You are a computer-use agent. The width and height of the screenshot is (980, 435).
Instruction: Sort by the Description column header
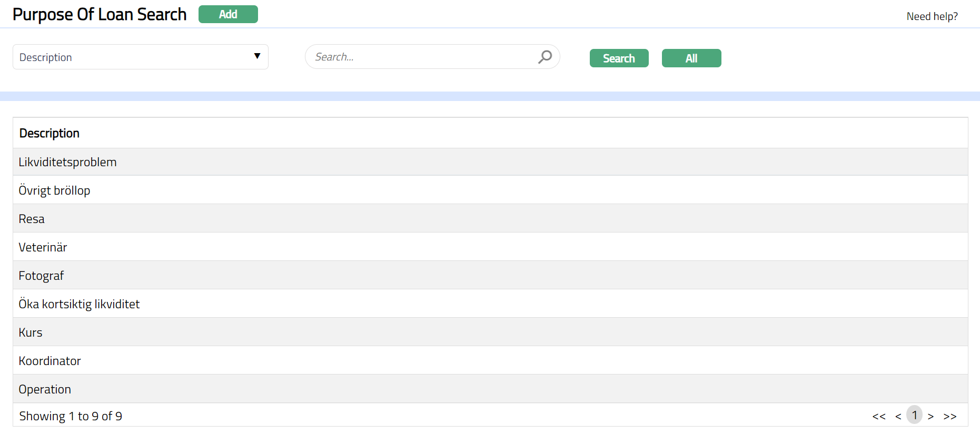[x=50, y=134]
